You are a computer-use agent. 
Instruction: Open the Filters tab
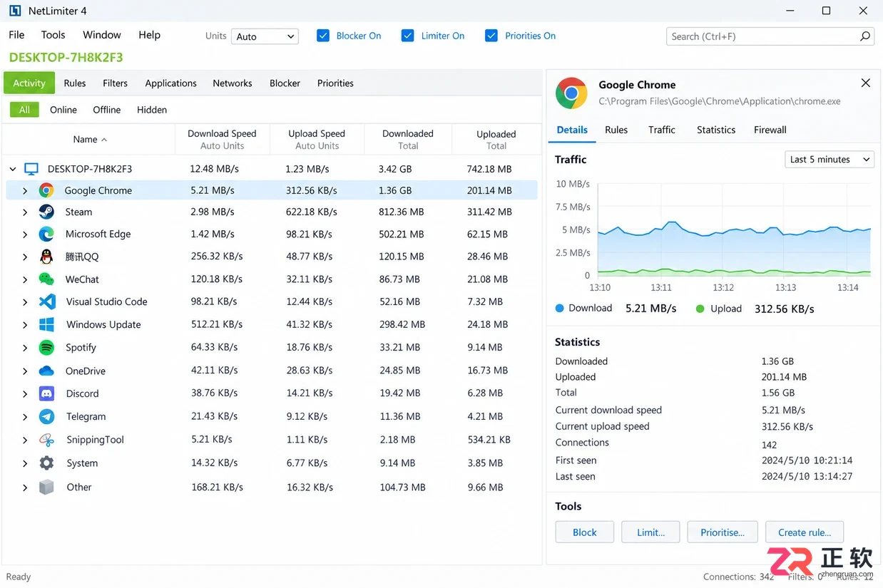[x=115, y=83]
